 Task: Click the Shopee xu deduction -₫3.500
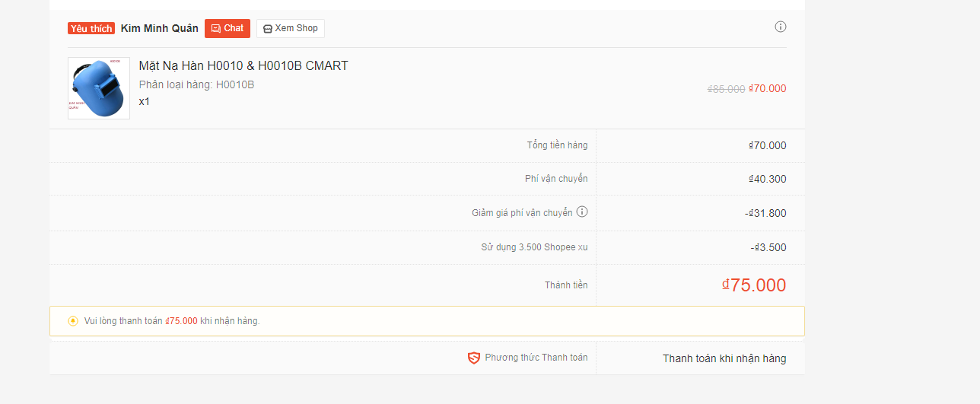pyautogui.click(x=768, y=247)
